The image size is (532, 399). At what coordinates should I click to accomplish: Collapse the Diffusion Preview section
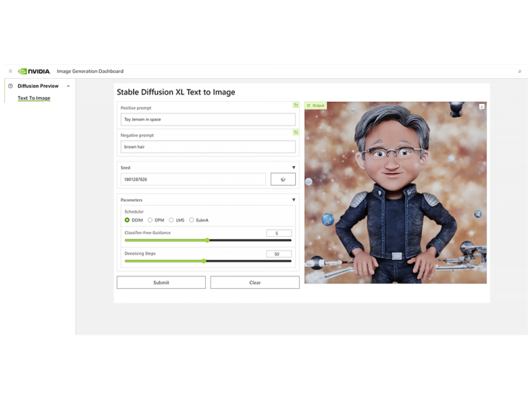pos(68,86)
